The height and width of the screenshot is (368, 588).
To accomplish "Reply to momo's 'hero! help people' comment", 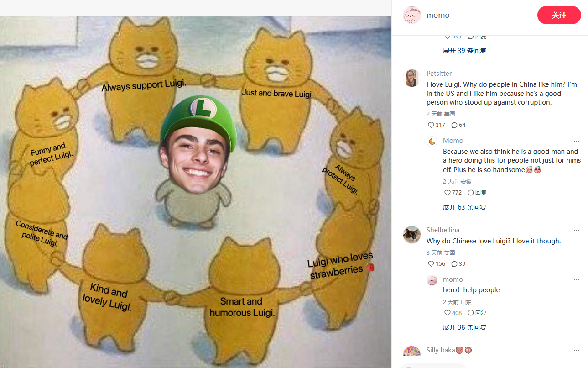I will 477,313.
